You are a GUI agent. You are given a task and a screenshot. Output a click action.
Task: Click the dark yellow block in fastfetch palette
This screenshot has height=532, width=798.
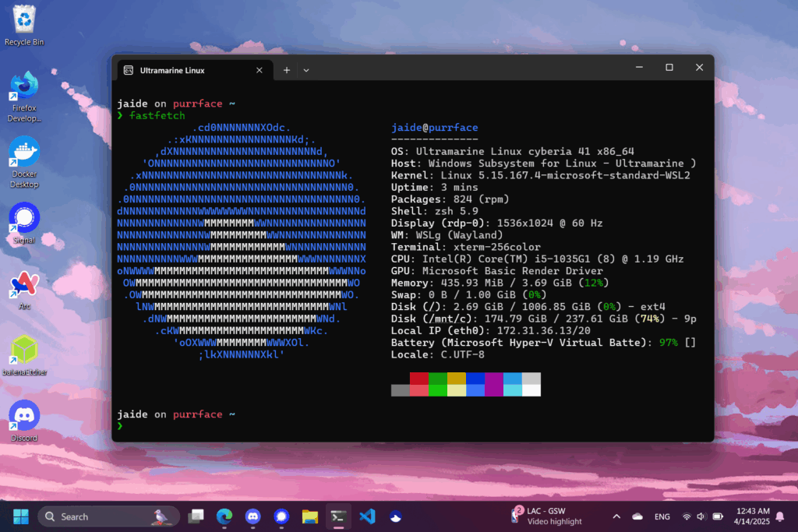[x=457, y=378]
